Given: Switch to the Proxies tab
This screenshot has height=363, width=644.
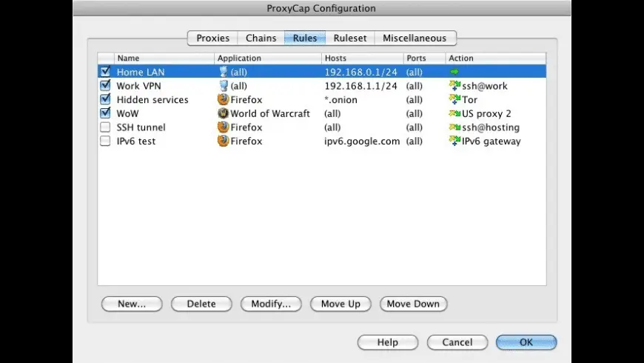Looking at the screenshot, I should click(212, 38).
